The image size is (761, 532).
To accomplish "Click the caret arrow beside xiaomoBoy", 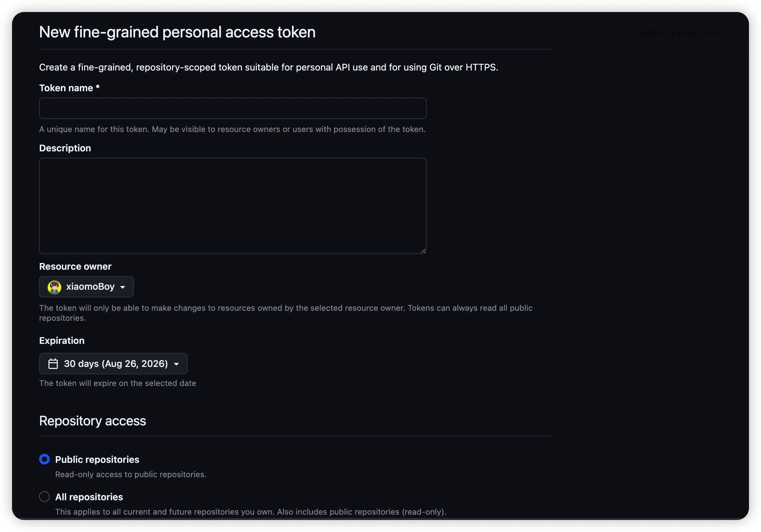I will [123, 287].
